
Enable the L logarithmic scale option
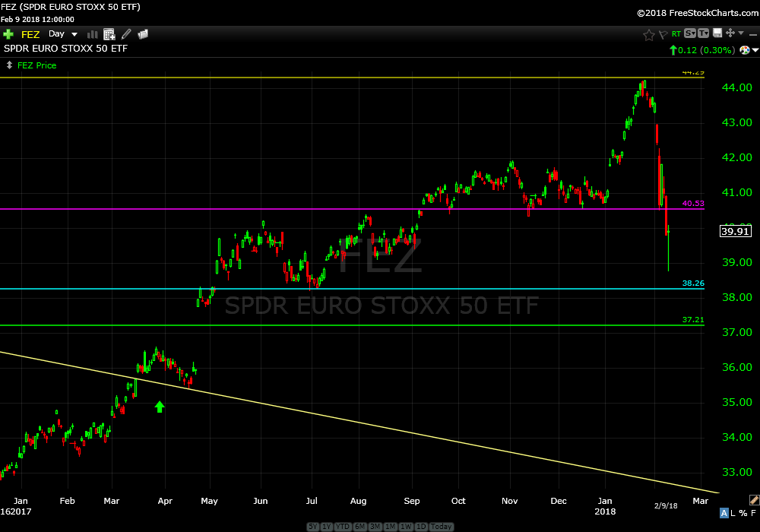click(733, 514)
